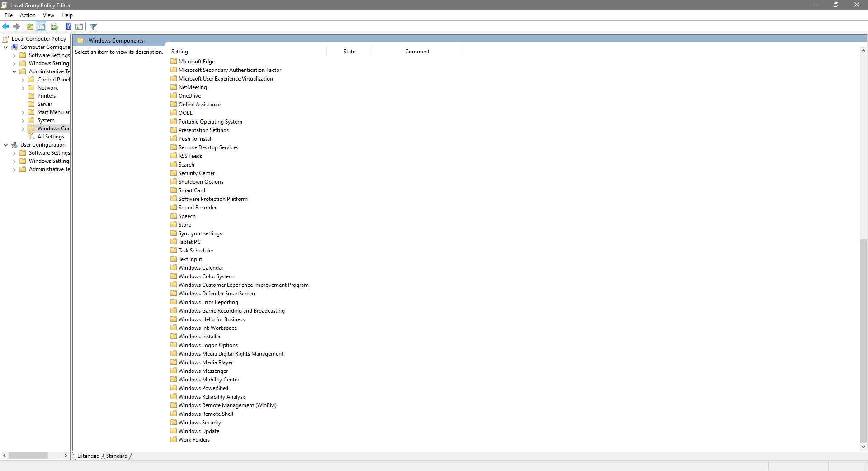Viewport: 868px width, 471px height.
Task: Expand Software Settings under Computer Configuration
Action: pyautogui.click(x=14, y=55)
